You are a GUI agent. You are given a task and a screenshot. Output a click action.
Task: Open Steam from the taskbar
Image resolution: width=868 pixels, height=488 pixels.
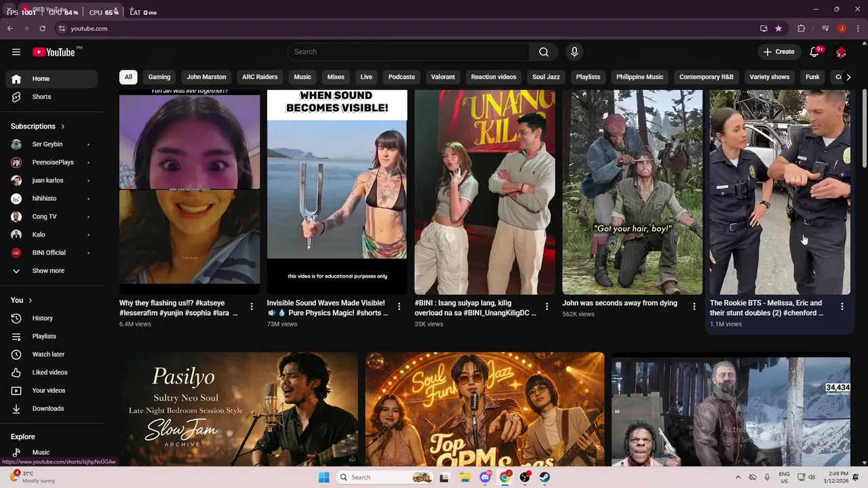(545, 477)
